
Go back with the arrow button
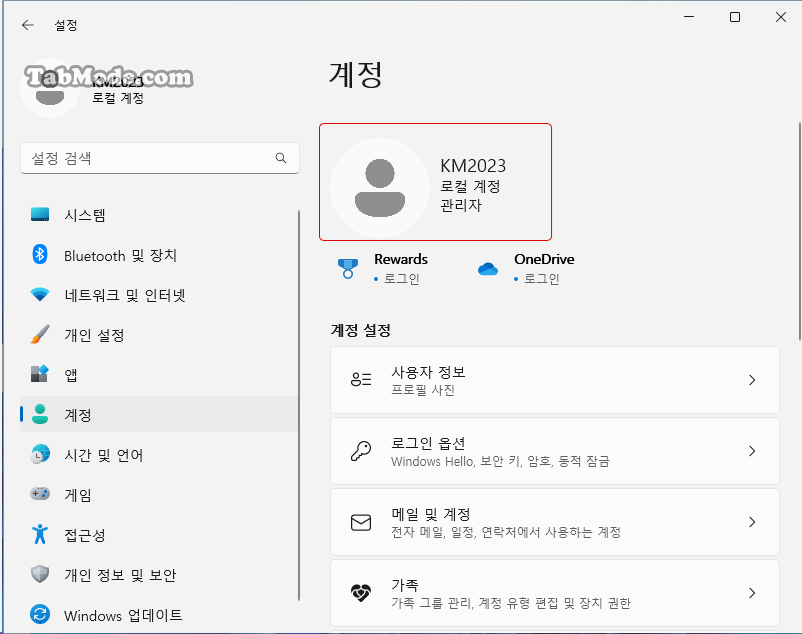(28, 25)
